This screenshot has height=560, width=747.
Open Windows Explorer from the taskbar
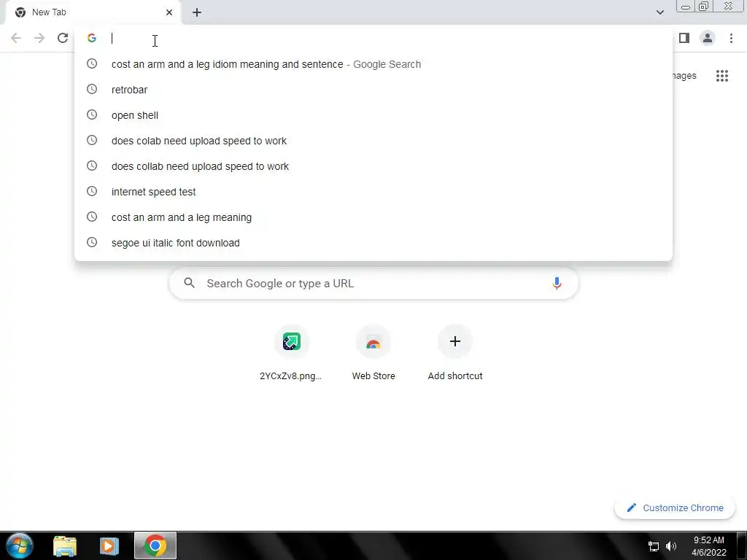pyautogui.click(x=65, y=545)
